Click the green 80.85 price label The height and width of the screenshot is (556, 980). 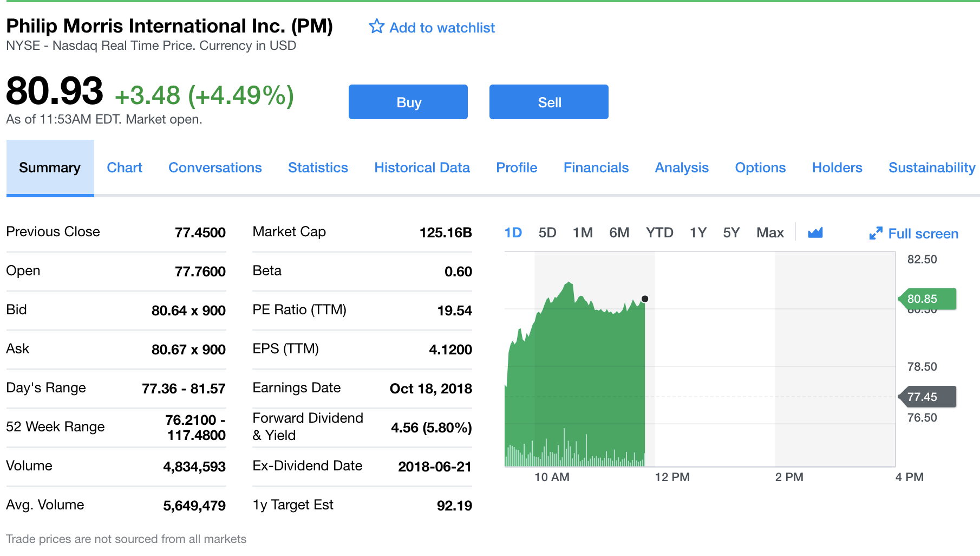(926, 299)
